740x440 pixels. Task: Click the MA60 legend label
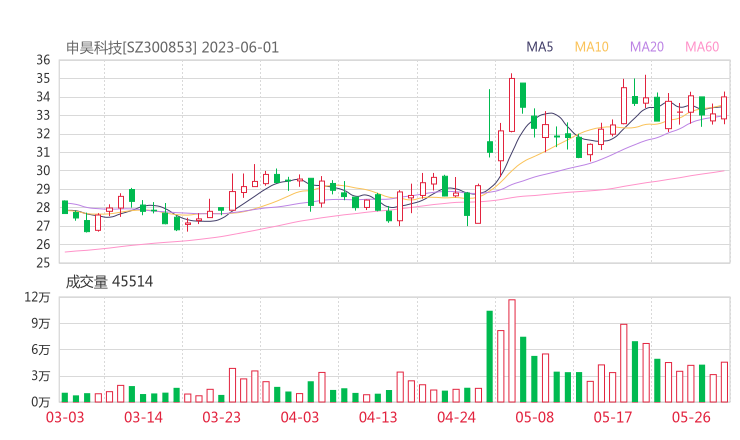(x=702, y=47)
